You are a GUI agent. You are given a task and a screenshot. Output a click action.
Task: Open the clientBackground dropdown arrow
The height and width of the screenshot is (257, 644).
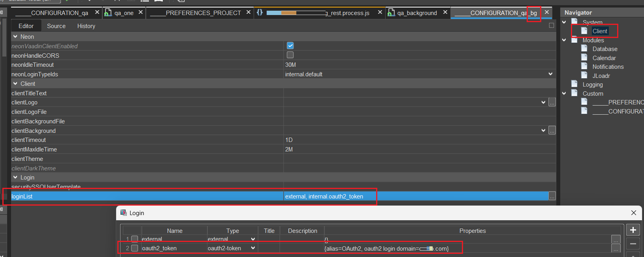point(543,130)
